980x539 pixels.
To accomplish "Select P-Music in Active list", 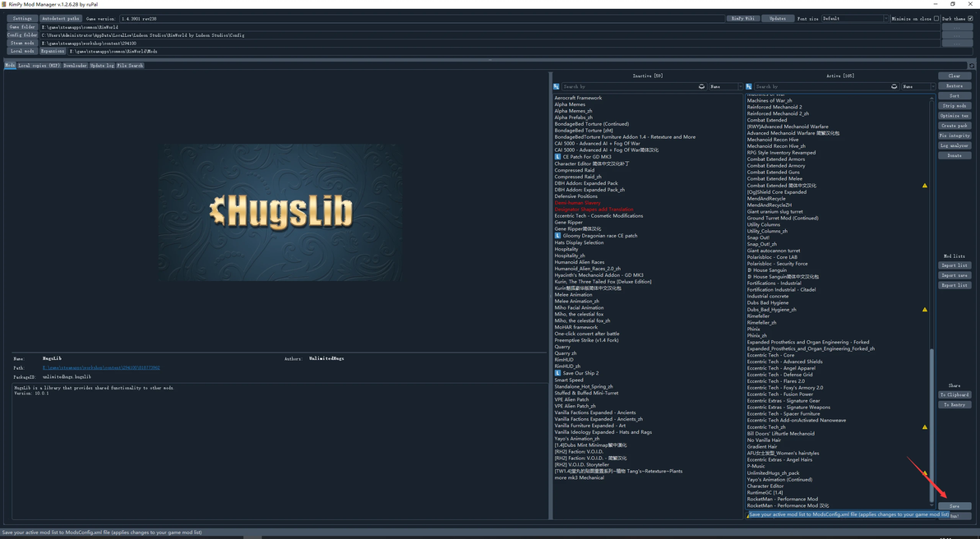I will (x=756, y=466).
